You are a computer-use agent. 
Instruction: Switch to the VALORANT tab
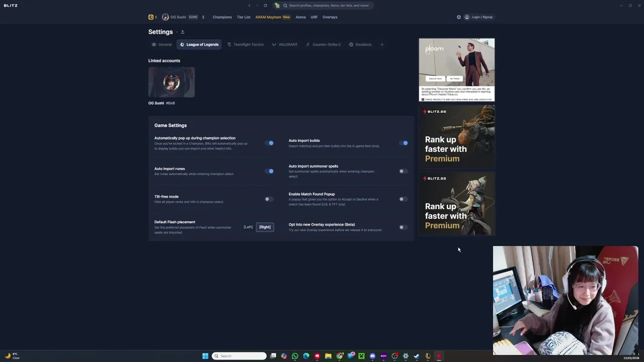point(285,45)
